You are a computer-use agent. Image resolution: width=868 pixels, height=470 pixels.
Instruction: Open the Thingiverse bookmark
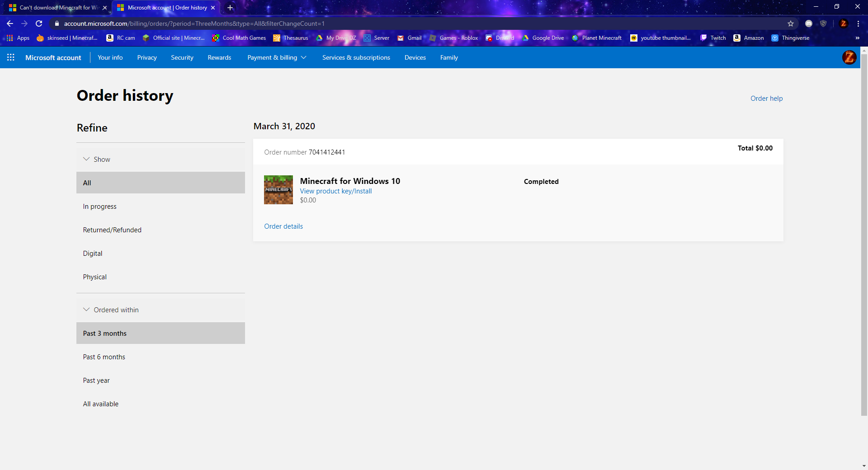tap(790, 38)
